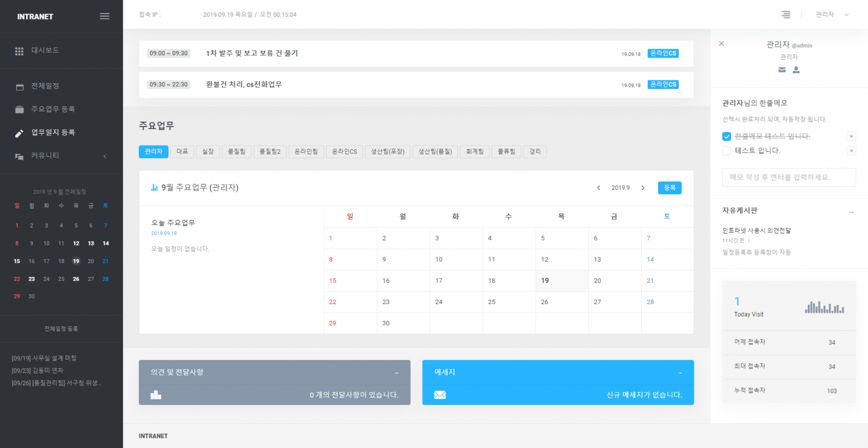Go to next month after 2019.9
Viewport: 868px width, 448px height.
(x=643, y=188)
